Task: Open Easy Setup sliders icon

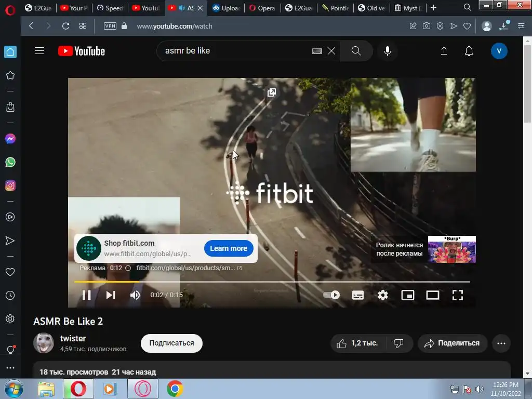Action: [521, 26]
